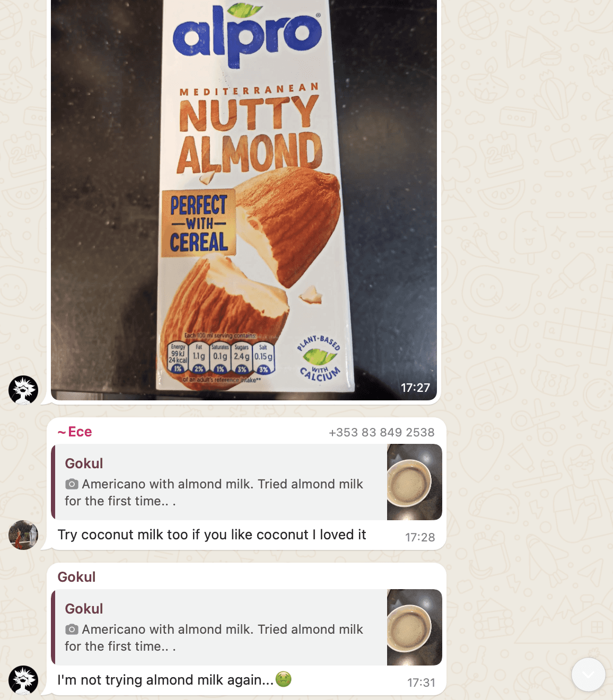Open the Alpro almond milk photo
613x700 pixels.
[x=244, y=200]
